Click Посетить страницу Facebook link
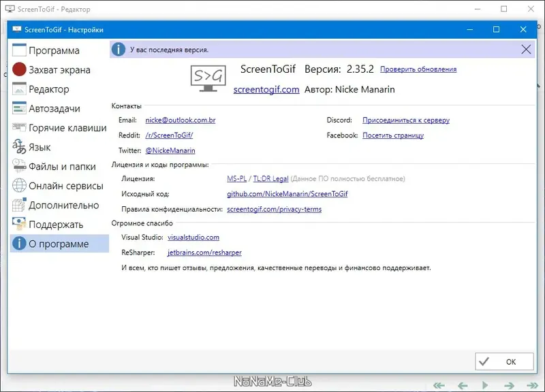545x392 pixels. tap(393, 135)
